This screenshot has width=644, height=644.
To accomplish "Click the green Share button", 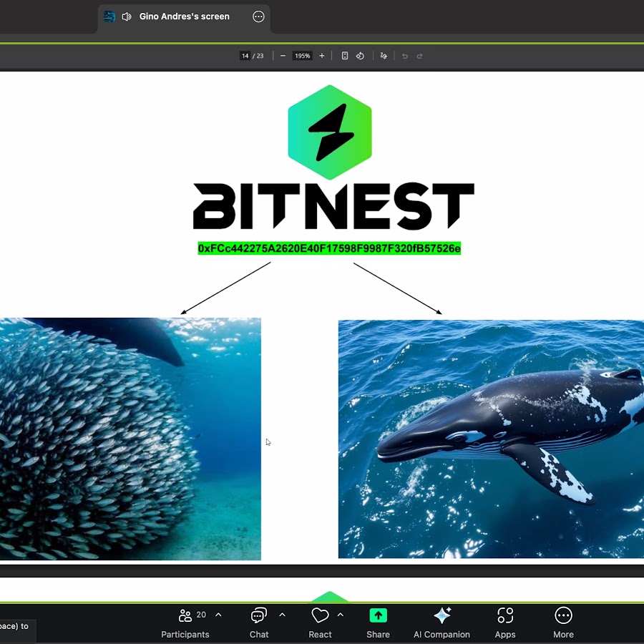I will point(378,622).
